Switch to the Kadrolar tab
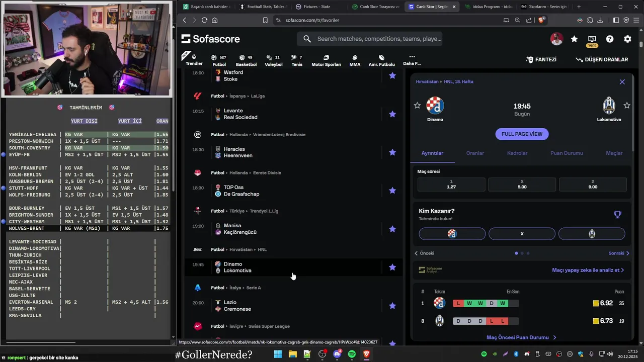Screen dimensions: 644x362 point(517,153)
